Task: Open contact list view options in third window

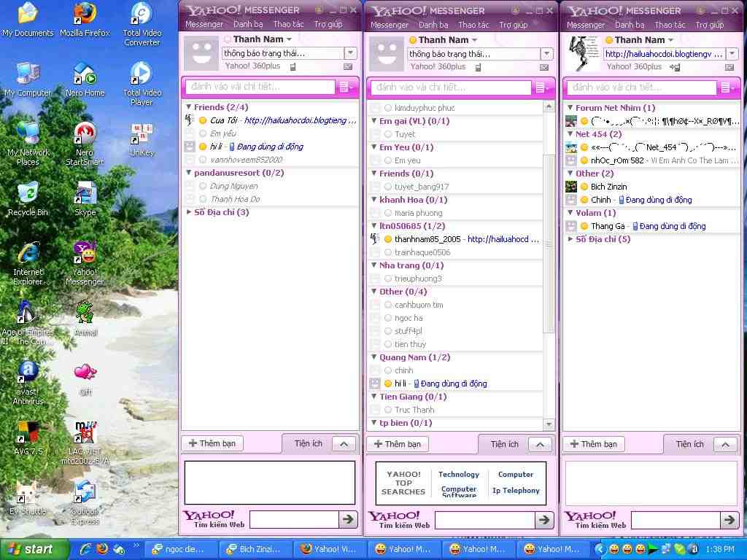Action: click(x=727, y=87)
